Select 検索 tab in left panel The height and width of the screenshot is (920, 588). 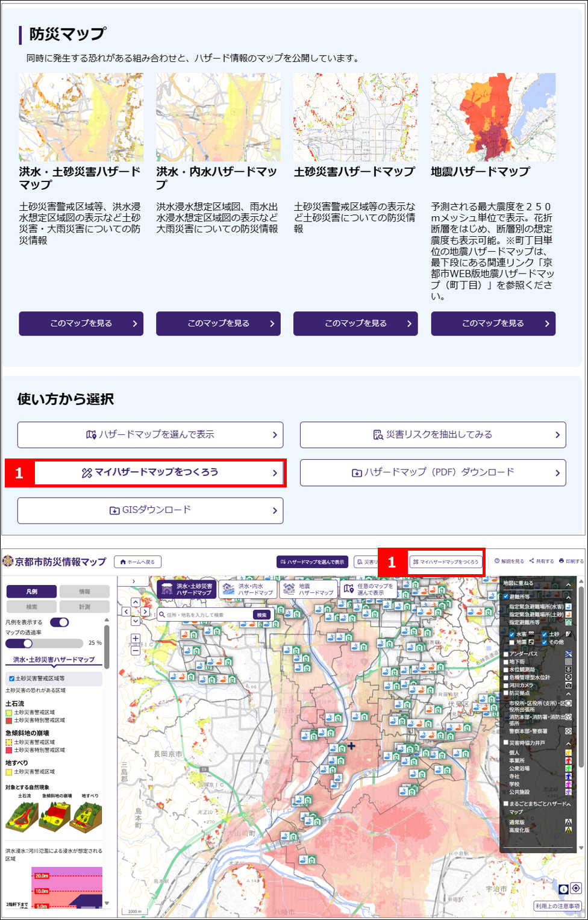point(31,607)
